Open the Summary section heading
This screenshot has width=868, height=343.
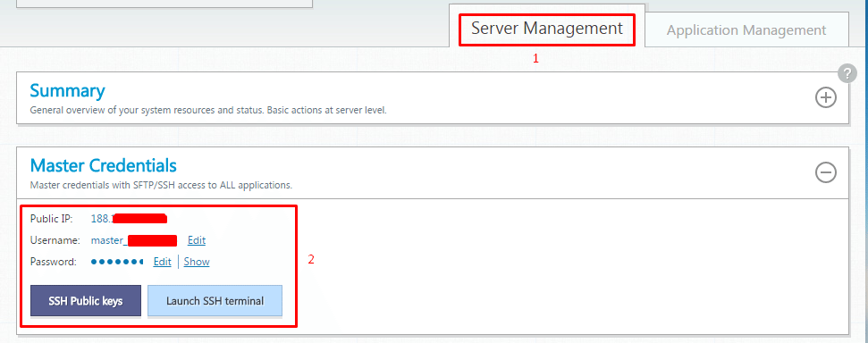[68, 90]
